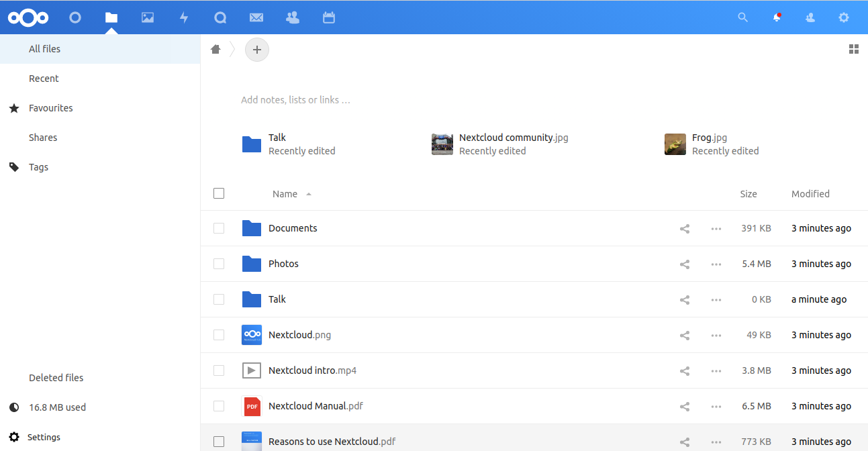Open the Documents folder
The height and width of the screenshot is (451, 868).
pos(293,228)
